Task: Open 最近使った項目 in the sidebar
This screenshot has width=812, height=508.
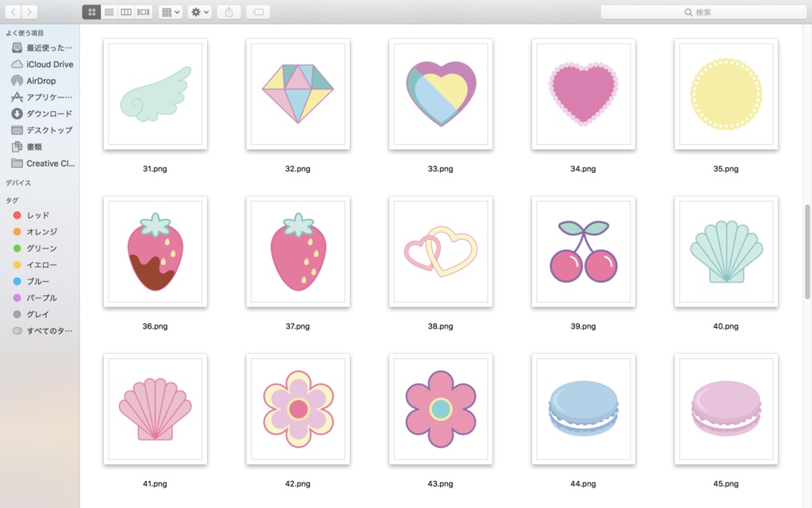Action: pos(41,48)
